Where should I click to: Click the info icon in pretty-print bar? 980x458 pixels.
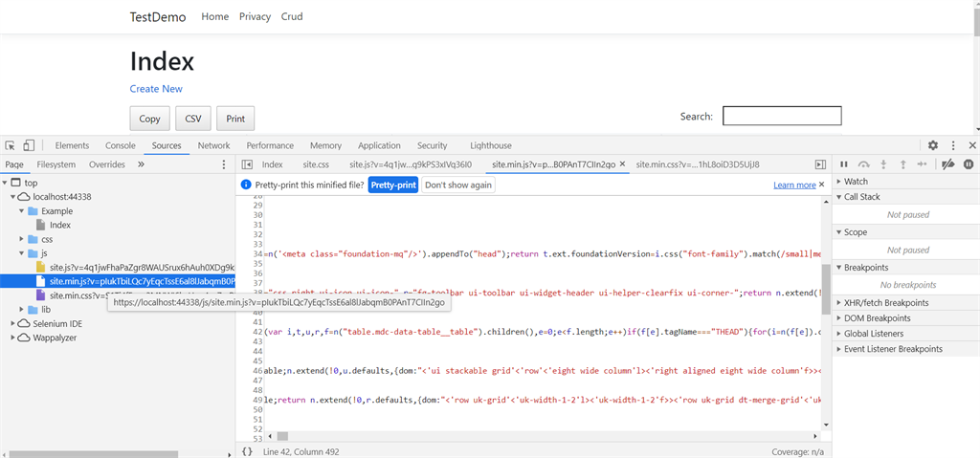245,185
